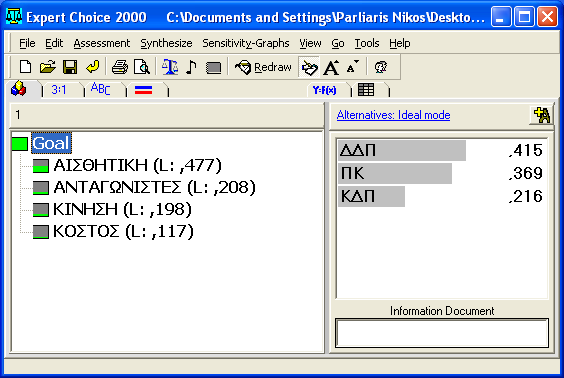Select the ΔΑΠ alternative bar

[x=402, y=150]
